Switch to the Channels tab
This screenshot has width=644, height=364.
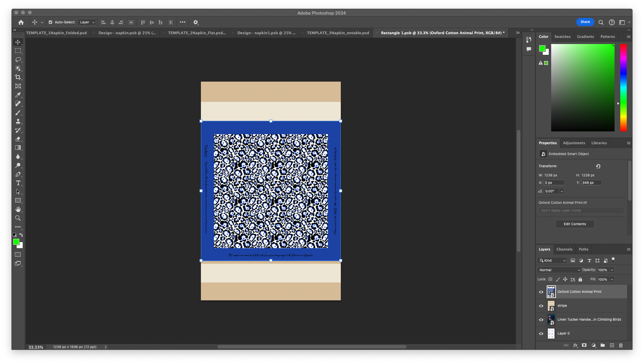point(564,249)
